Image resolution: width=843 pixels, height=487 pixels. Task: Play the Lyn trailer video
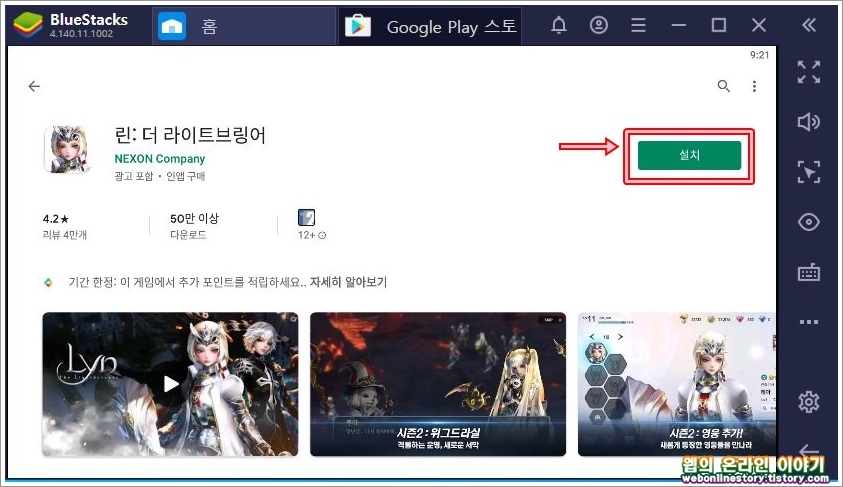point(170,384)
